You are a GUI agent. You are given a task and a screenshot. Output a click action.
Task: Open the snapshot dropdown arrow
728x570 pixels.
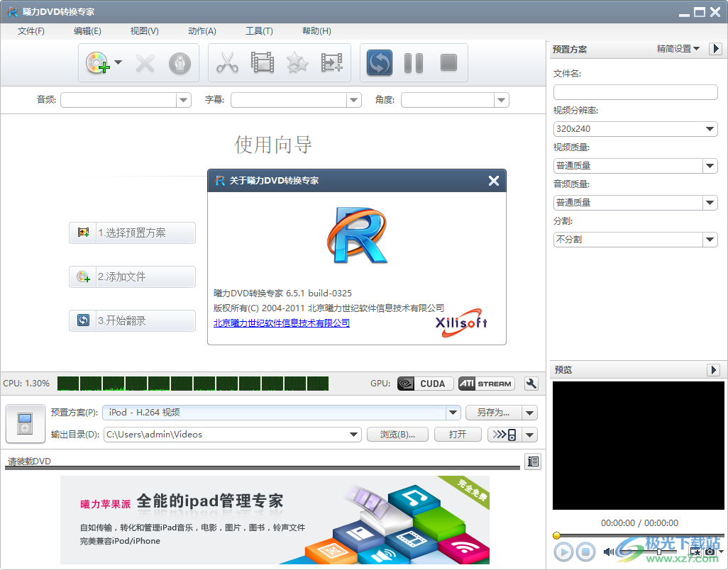click(721, 552)
